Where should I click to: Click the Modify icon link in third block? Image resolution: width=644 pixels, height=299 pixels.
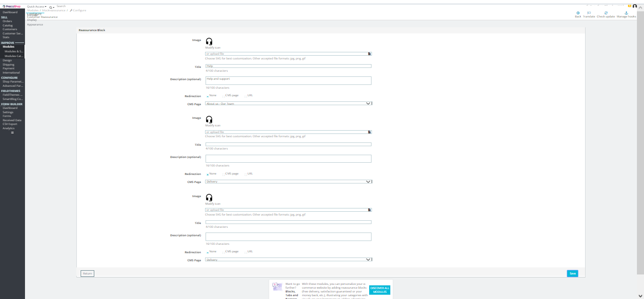pyautogui.click(x=213, y=204)
